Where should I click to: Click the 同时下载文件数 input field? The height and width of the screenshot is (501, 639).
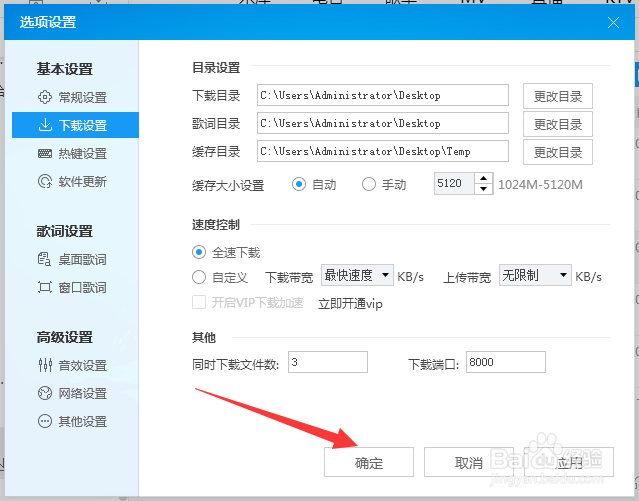click(x=328, y=362)
